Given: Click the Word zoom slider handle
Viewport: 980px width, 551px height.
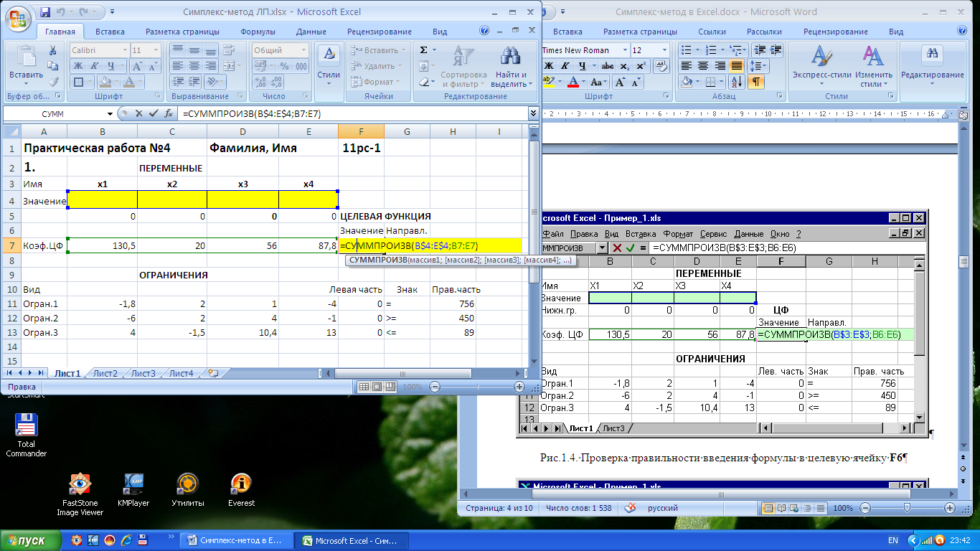Looking at the screenshot, I should coord(908,508).
